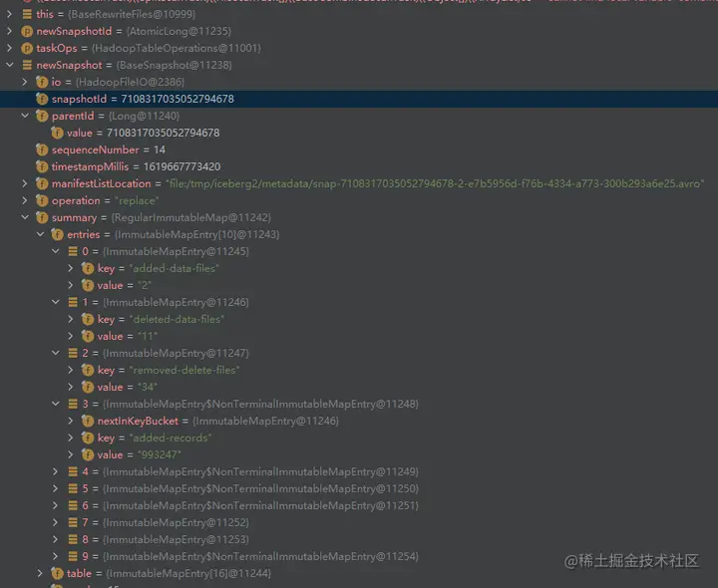Expand map entry 5 node

[56, 488]
